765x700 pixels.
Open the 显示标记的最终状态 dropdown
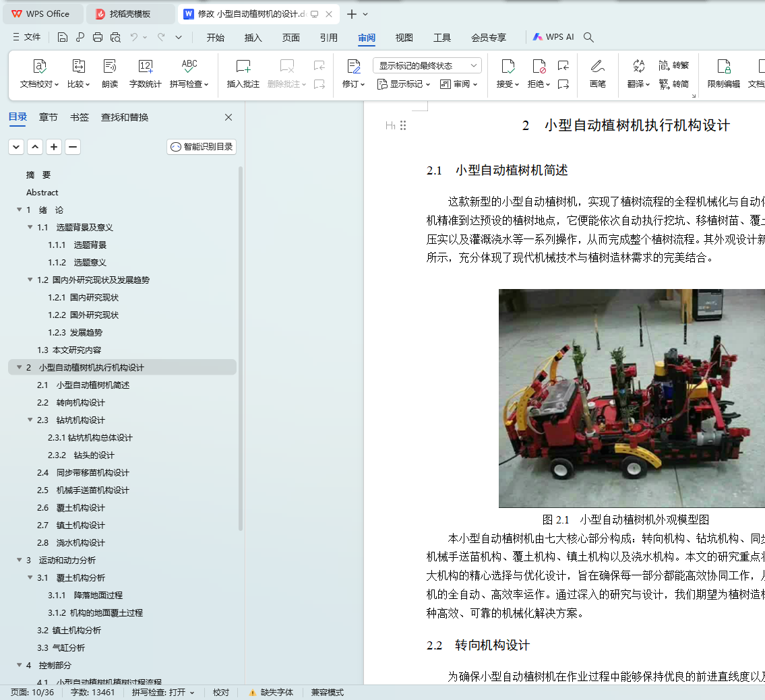427,65
